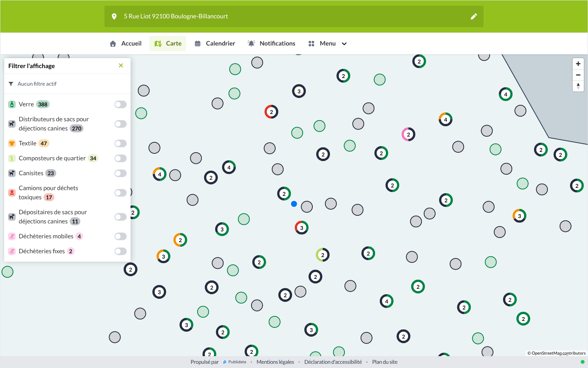This screenshot has height=368, width=588.
Task: Toggle Dépositaires de sacs pour déjections canines
Action: [x=121, y=217]
